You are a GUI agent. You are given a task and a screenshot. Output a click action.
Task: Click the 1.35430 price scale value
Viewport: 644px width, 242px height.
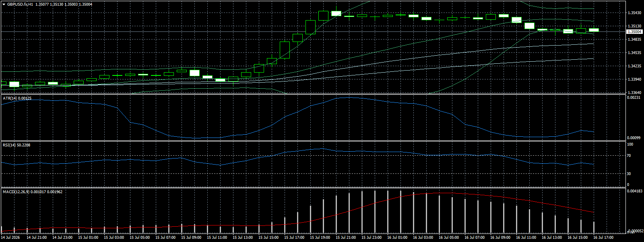(634, 13)
